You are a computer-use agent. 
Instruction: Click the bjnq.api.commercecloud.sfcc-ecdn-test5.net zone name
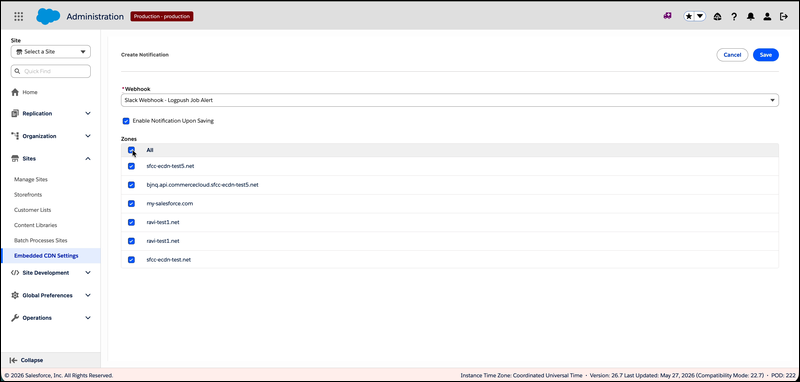click(202, 185)
